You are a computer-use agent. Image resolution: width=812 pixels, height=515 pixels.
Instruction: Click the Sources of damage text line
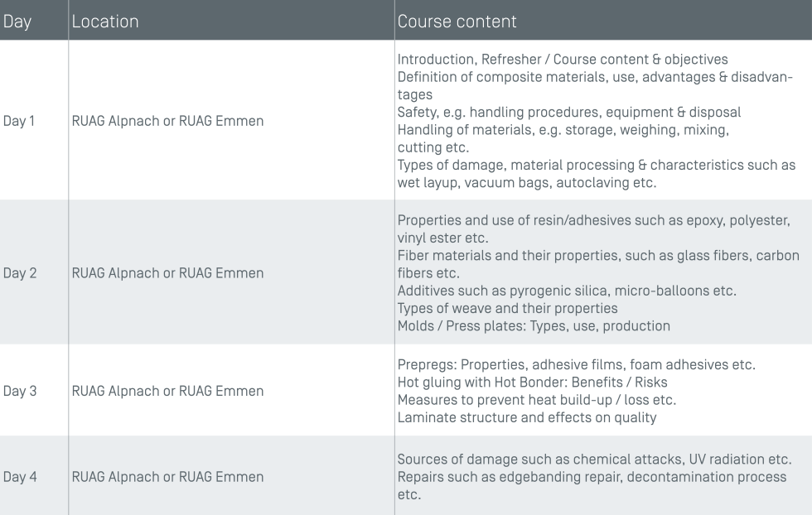click(595, 460)
